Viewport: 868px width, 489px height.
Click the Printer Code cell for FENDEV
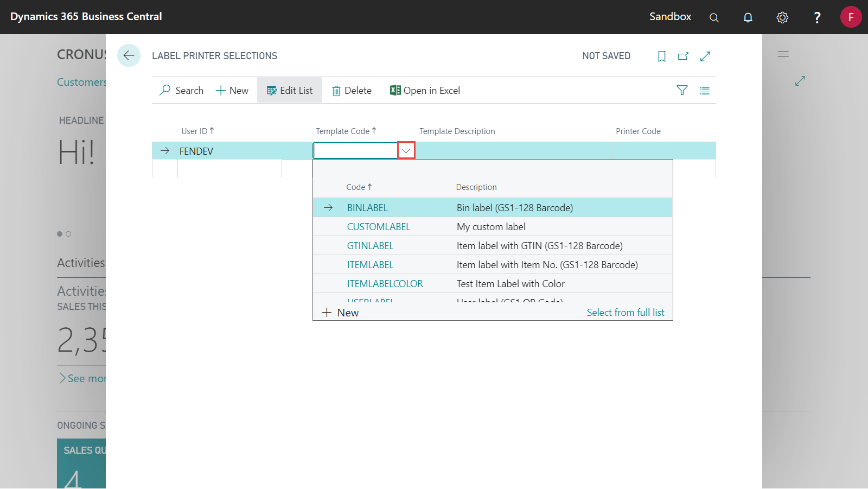tap(663, 151)
